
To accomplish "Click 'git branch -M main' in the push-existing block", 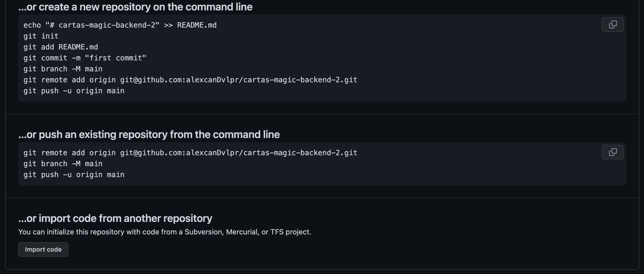I will [x=63, y=164].
